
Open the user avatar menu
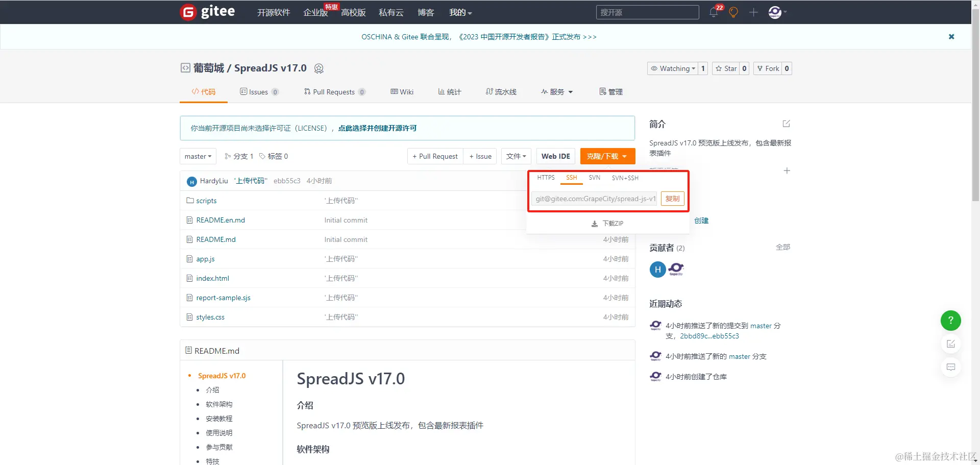[x=777, y=12]
